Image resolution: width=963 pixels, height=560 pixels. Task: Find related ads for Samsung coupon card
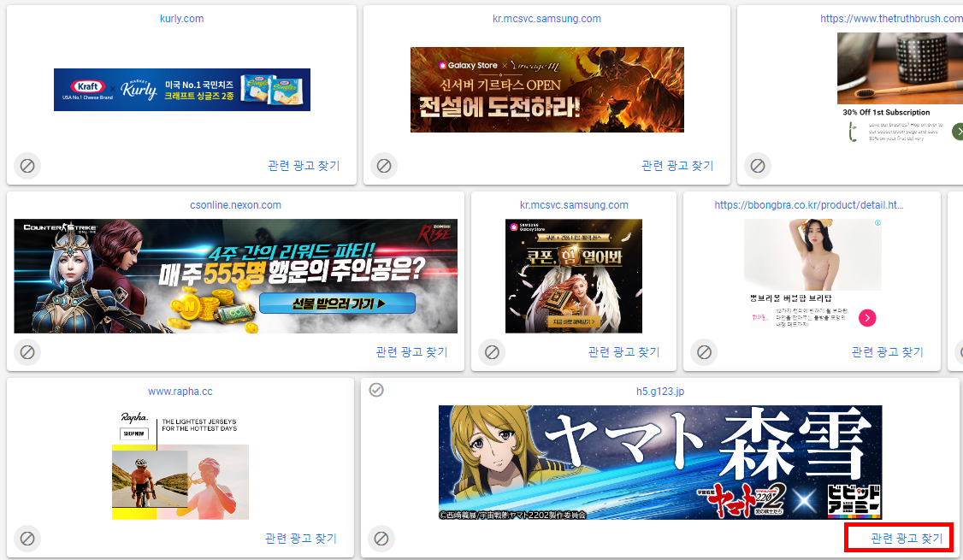(x=624, y=352)
